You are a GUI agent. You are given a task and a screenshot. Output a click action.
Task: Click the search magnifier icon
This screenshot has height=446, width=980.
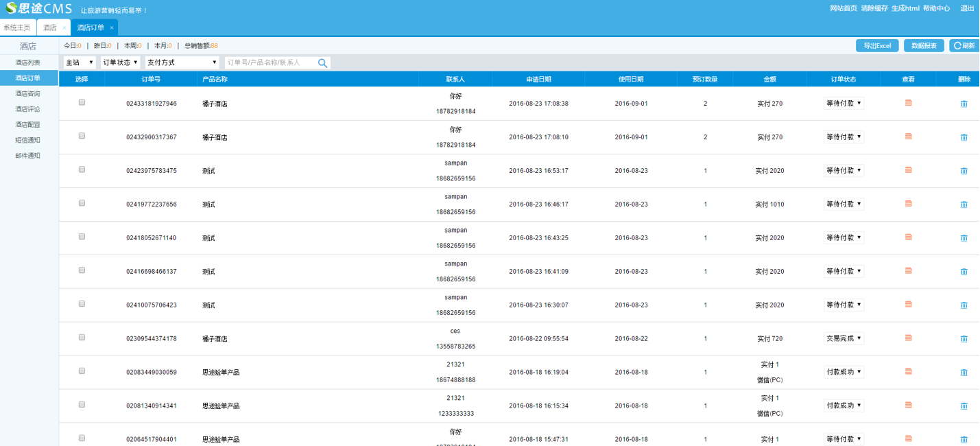click(x=322, y=63)
